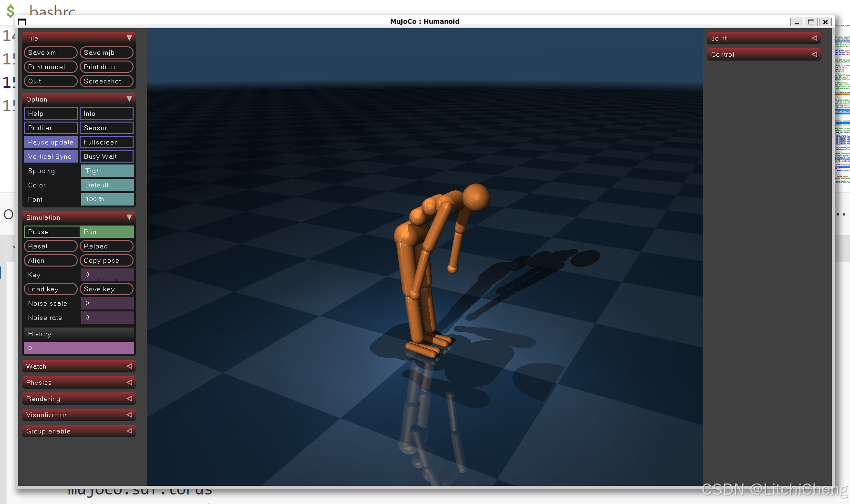Click Print data button
The image size is (850, 504).
click(106, 67)
